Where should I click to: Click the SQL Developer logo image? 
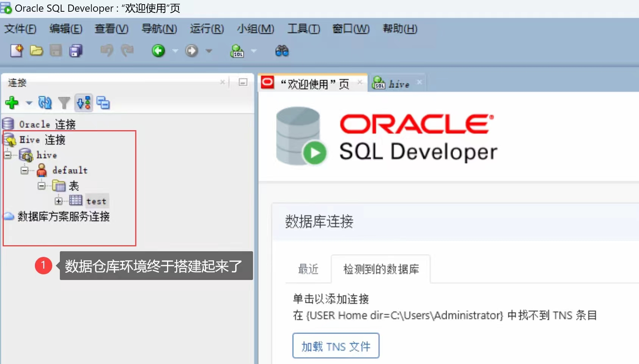[386, 136]
